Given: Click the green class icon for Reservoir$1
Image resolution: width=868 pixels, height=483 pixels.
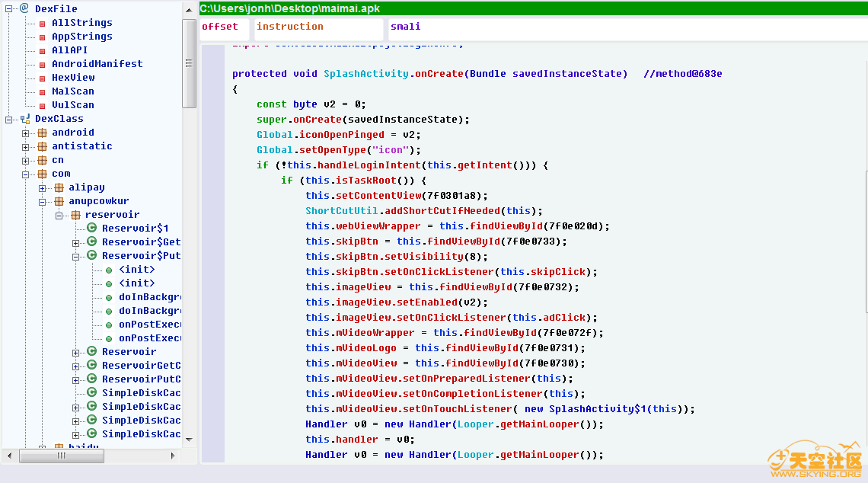Looking at the screenshot, I should 92,228.
